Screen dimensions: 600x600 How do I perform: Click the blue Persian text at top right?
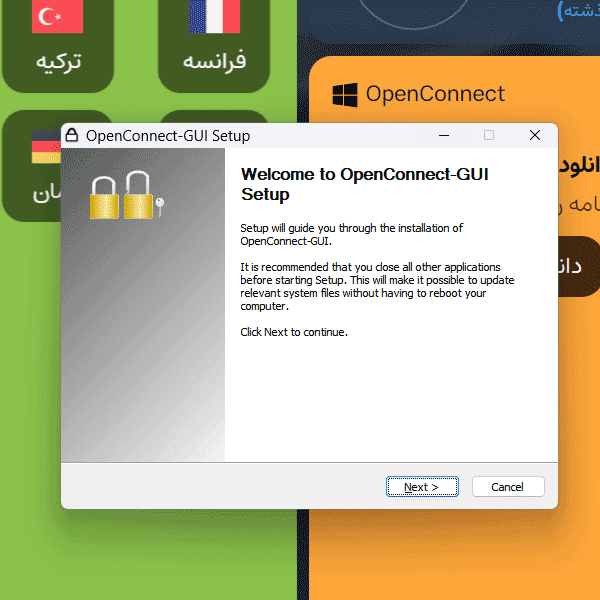click(x=579, y=11)
